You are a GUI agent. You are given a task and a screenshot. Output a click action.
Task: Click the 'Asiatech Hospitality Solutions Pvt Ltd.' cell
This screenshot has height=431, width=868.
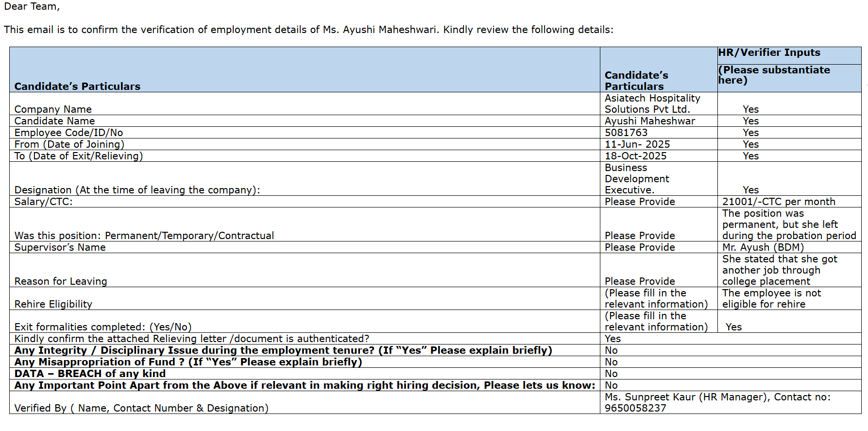(652, 104)
